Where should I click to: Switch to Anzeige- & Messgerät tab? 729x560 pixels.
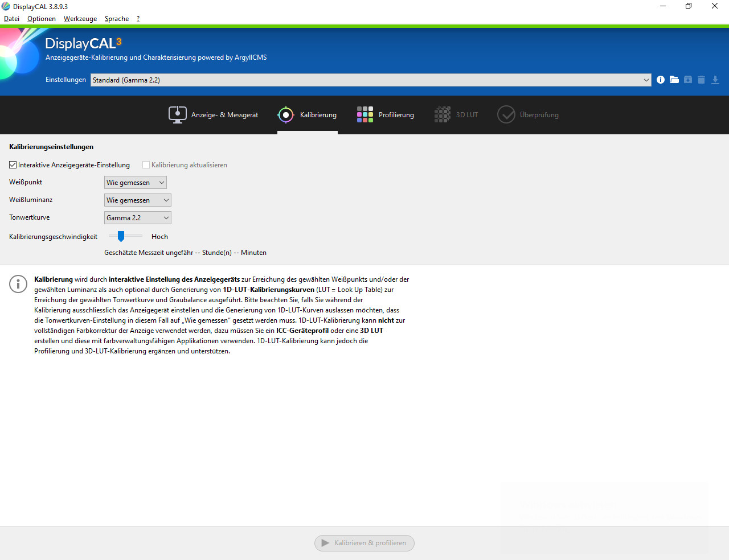click(x=214, y=115)
